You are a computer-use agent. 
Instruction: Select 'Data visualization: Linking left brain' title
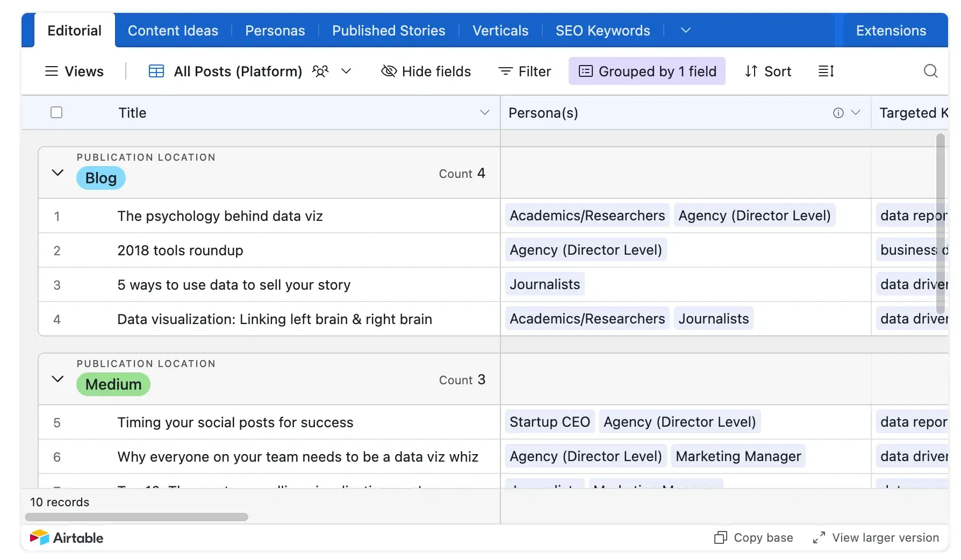(x=275, y=319)
